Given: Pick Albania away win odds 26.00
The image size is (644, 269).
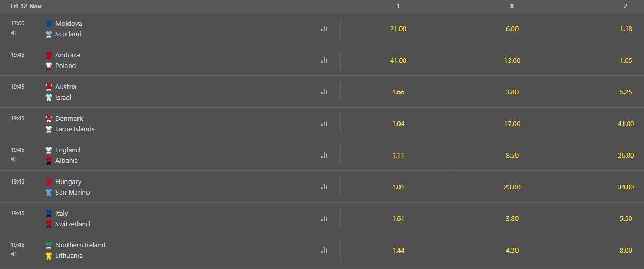Looking at the screenshot, I should [626, 155].
